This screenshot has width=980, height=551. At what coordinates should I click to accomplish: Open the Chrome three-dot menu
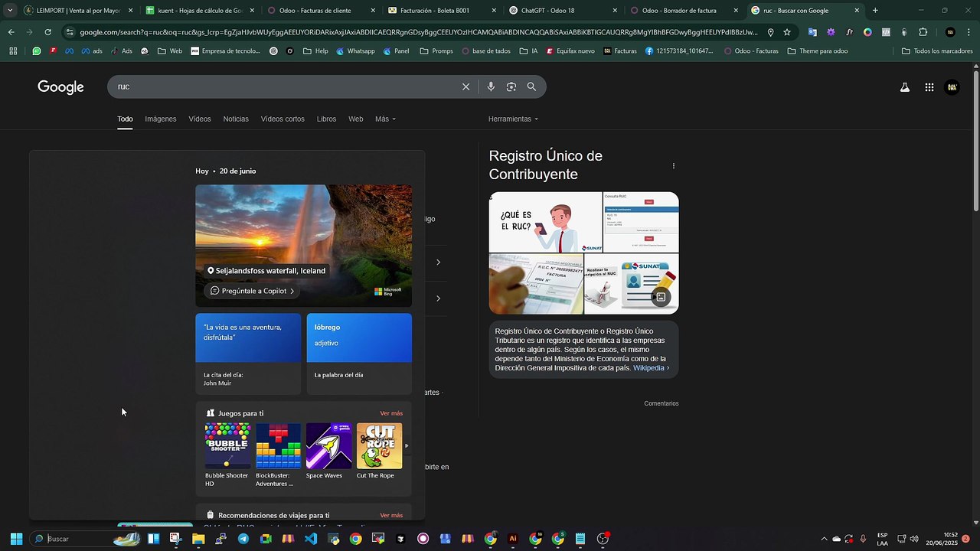[969, 32]
